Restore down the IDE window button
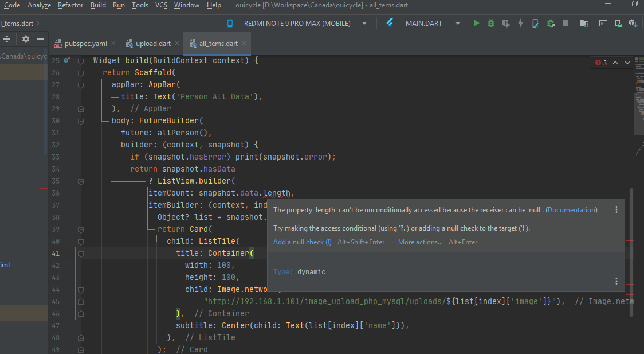Screen dimensions: 644x354 [635, 4]
